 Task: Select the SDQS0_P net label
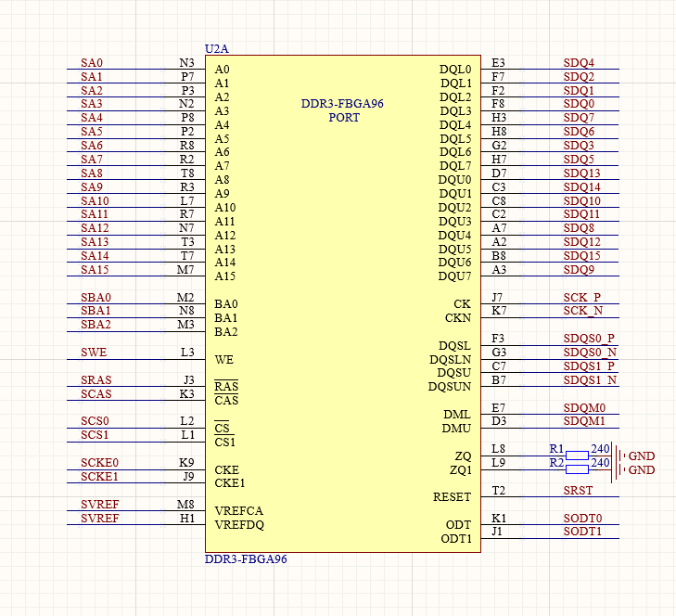pyautogui.click(x=589, y=339)
